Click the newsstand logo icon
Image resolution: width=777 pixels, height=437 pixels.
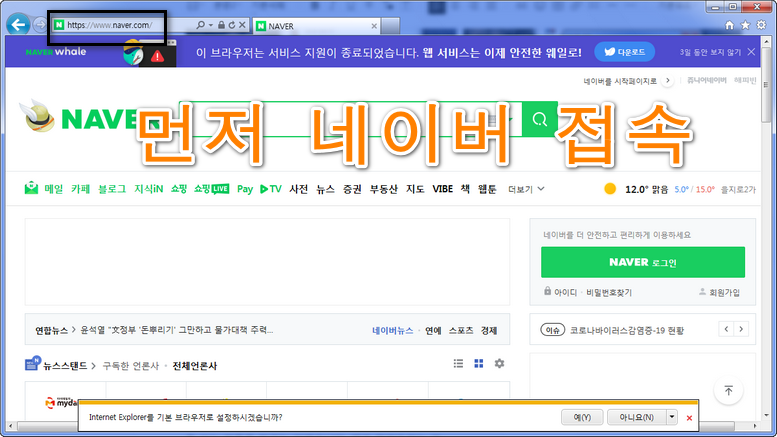32,363
